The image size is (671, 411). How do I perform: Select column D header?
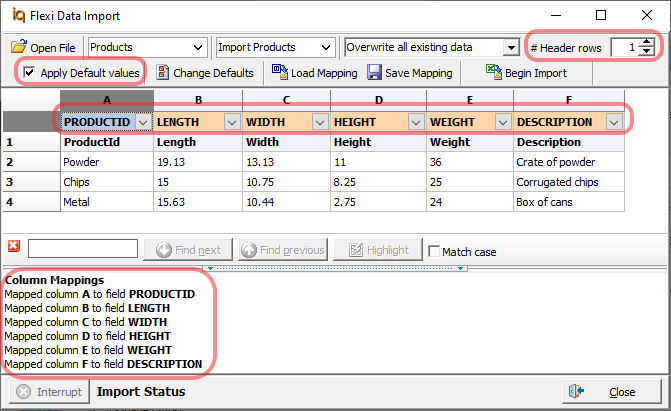pyautogui.click(x=378, y=100)
